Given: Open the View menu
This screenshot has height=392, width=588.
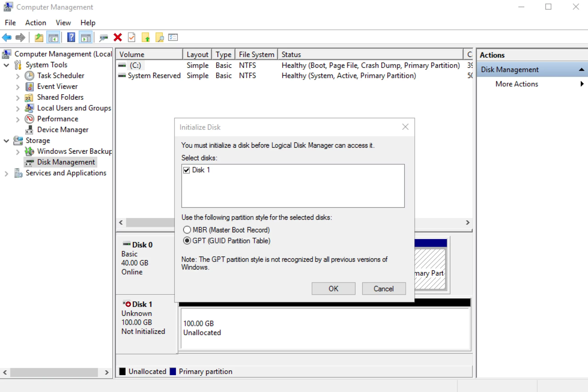Looking at the screenshot, I should coord(63,23).
